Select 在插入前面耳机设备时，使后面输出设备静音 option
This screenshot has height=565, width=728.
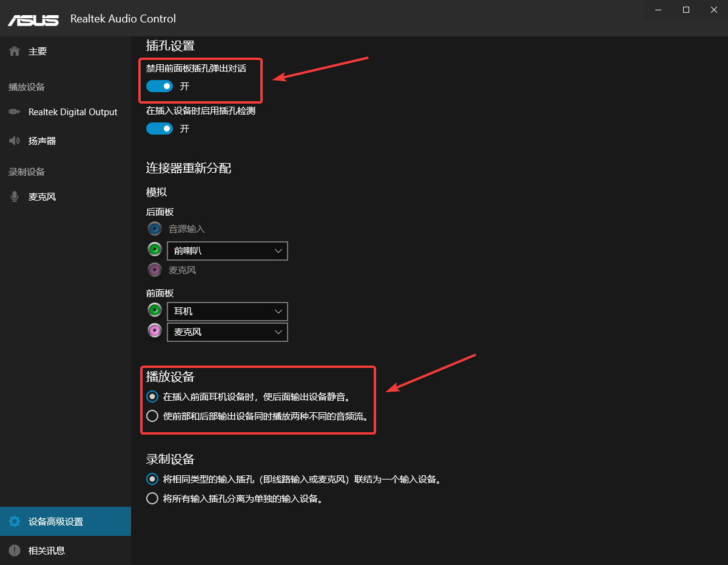(152, 397)
